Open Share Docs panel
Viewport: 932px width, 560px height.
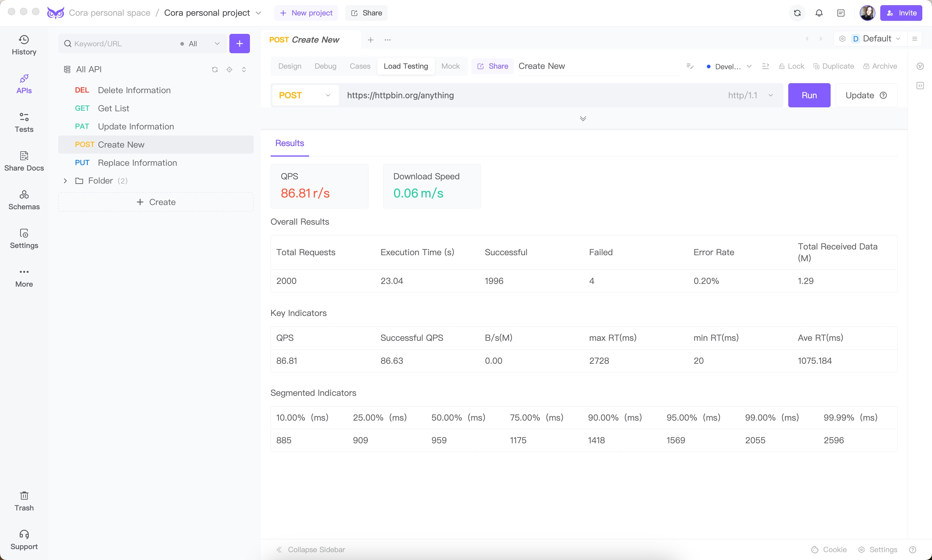coord(24,161)
